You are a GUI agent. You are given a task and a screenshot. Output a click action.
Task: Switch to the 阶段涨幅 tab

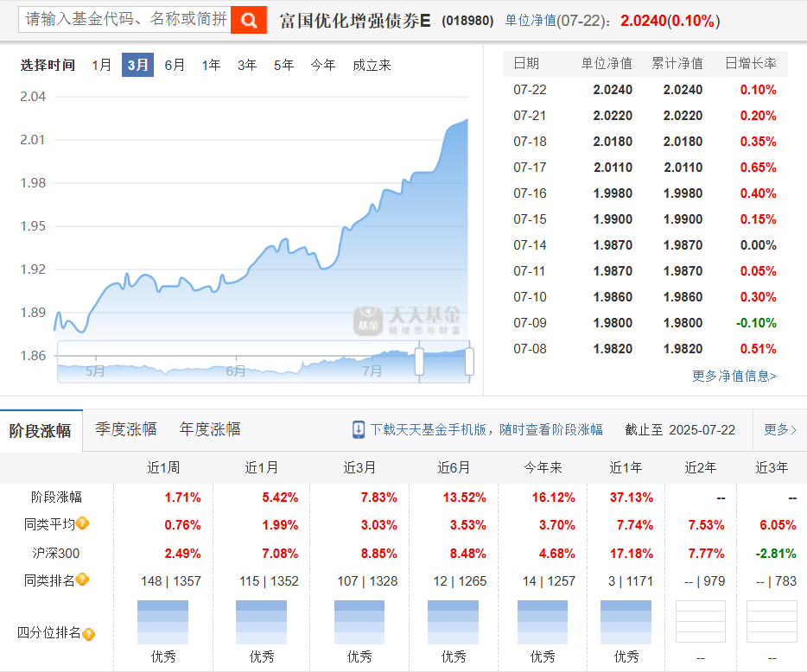pos(41,431)
